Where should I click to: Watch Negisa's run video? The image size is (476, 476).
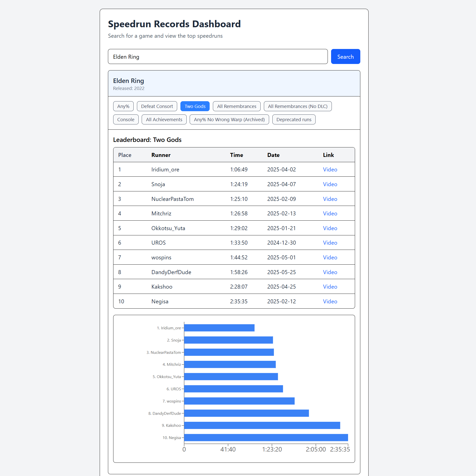click(x=330, y=301)
